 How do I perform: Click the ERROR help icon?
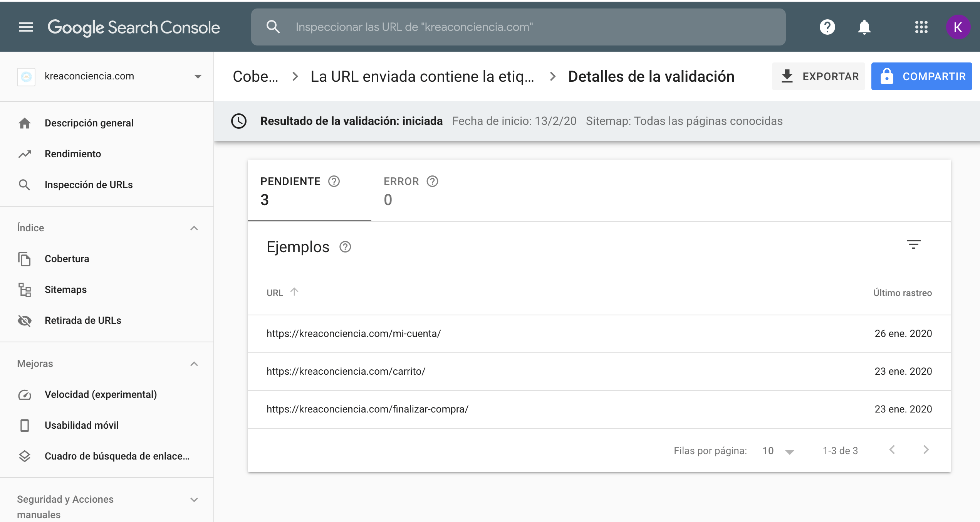(433, 181)
